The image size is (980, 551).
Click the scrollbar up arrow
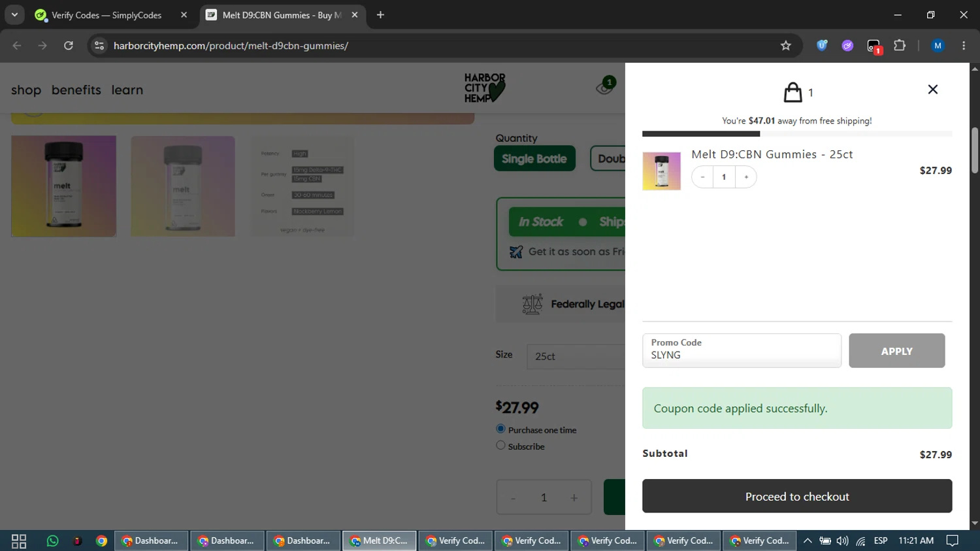(975, 68)
